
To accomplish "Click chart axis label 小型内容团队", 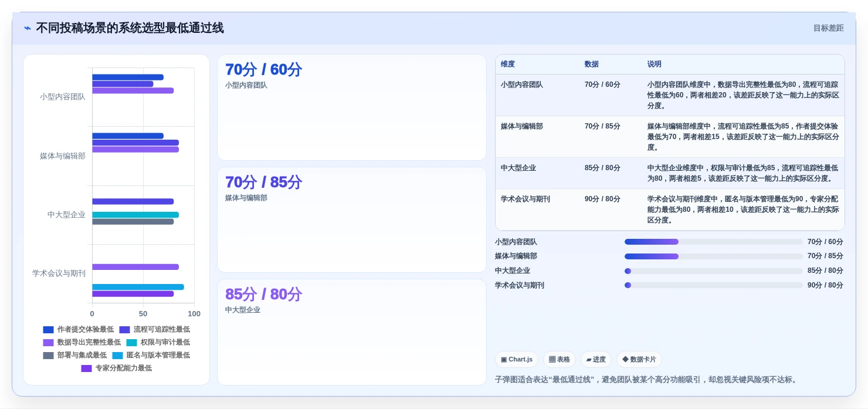I will [63, 97].
